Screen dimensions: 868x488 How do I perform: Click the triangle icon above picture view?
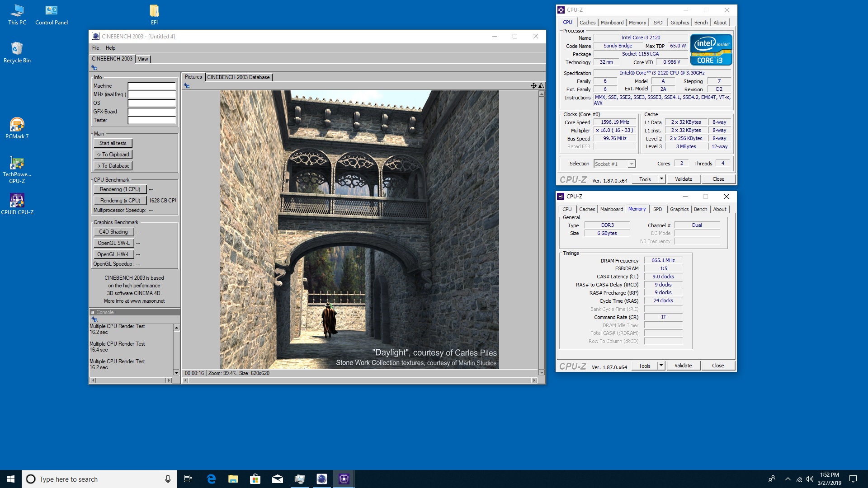pyautogui.click(x=541, y=85)
